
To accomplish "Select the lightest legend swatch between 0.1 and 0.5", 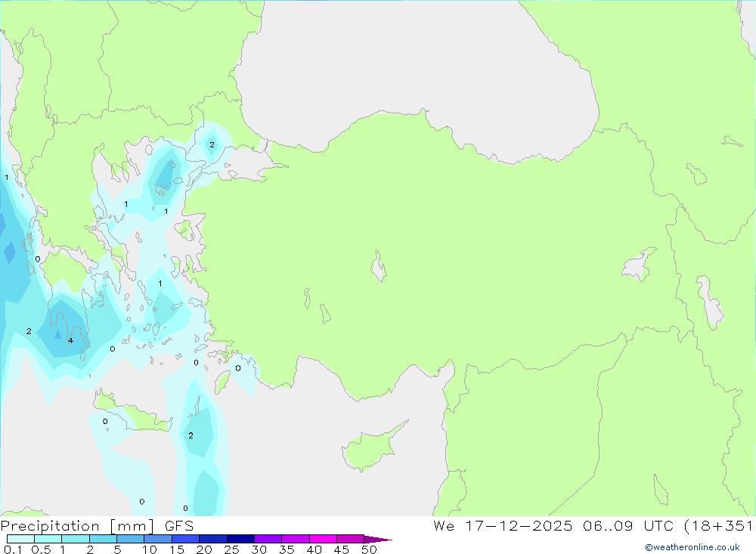I will click(20, 539).
